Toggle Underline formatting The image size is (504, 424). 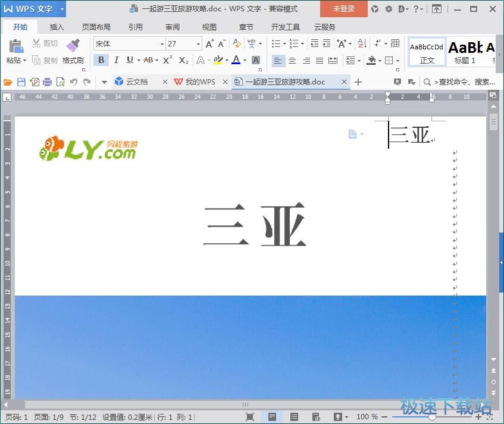coord(130,60)
